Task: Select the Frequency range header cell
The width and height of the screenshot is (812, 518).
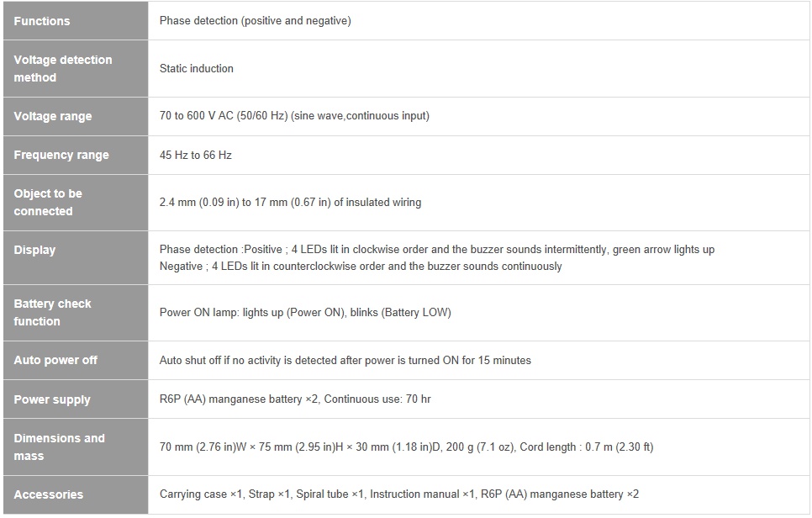Action: (76, 155)
